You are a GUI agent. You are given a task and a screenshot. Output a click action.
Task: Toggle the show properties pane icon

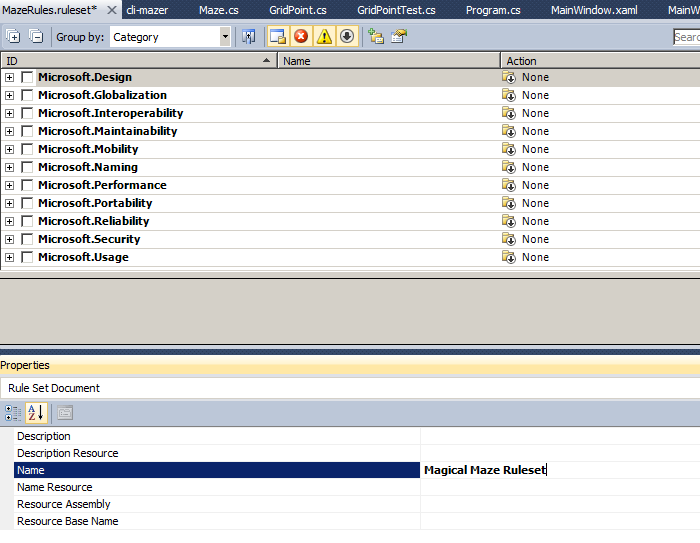[x=249, y=37]
